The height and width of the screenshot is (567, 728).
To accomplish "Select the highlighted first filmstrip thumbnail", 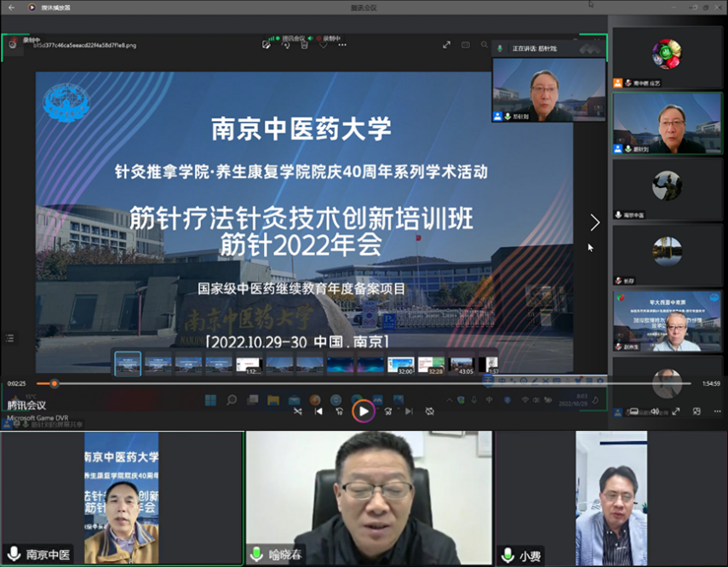I will pyautogui.click(x=128, y=364).
